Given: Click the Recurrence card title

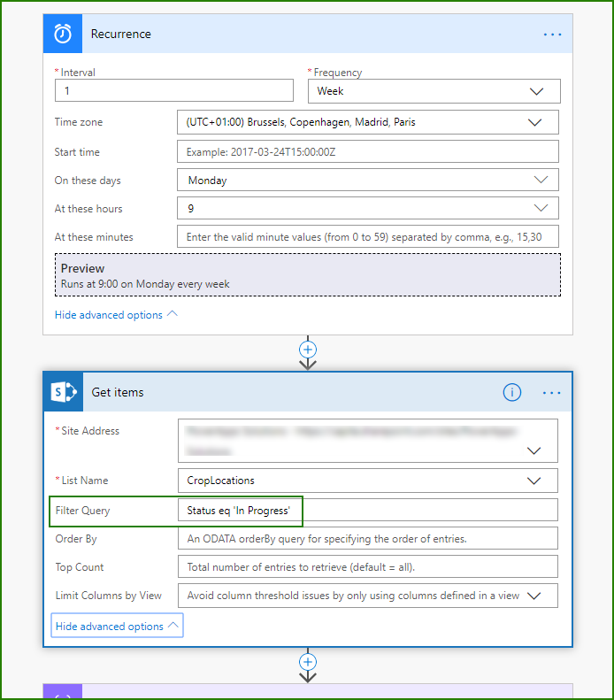Looking at the screenshot, I should (x=121, y=34).
